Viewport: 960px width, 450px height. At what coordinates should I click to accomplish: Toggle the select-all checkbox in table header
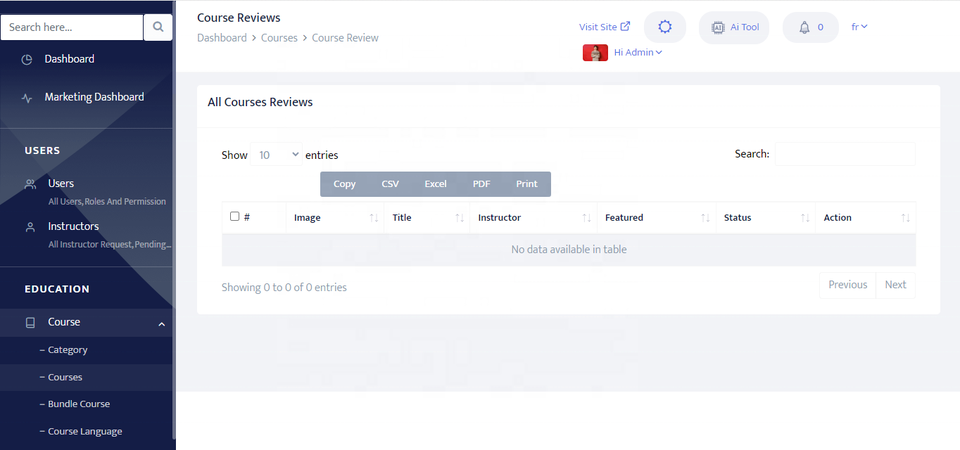tap(235, 216)
